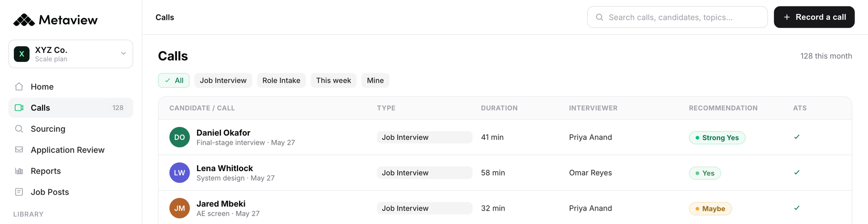Click the Calls video camera icon
Image resolution: width=868 pixels, height=224 pixels.
coord(19,108)
